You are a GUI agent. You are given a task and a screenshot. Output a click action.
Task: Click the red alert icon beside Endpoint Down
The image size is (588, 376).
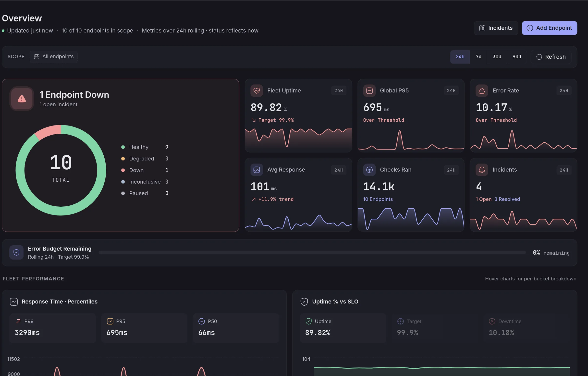coord(22,99)
